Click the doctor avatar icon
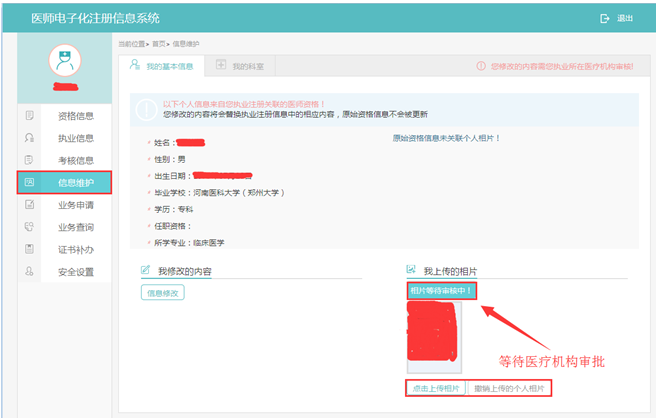 click(66, 62)
